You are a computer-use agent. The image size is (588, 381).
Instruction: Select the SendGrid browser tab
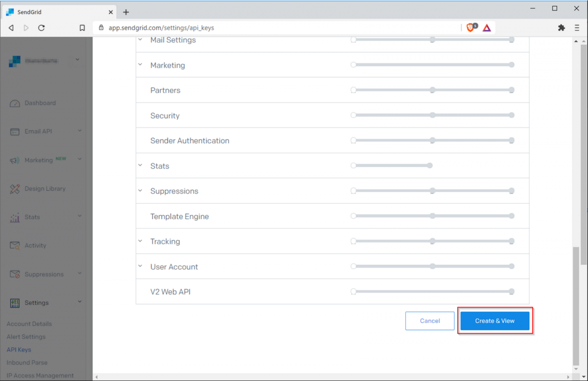pyautogui.click(x=60, y=12)
